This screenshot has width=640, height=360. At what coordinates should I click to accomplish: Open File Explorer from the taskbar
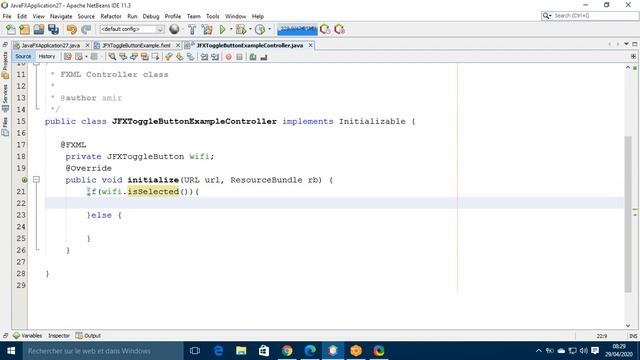(241, 351)
